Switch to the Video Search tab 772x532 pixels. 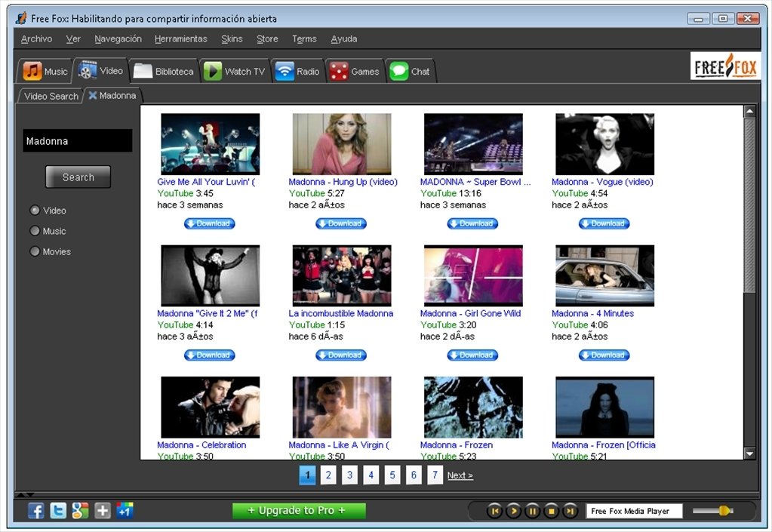[51, 96]
